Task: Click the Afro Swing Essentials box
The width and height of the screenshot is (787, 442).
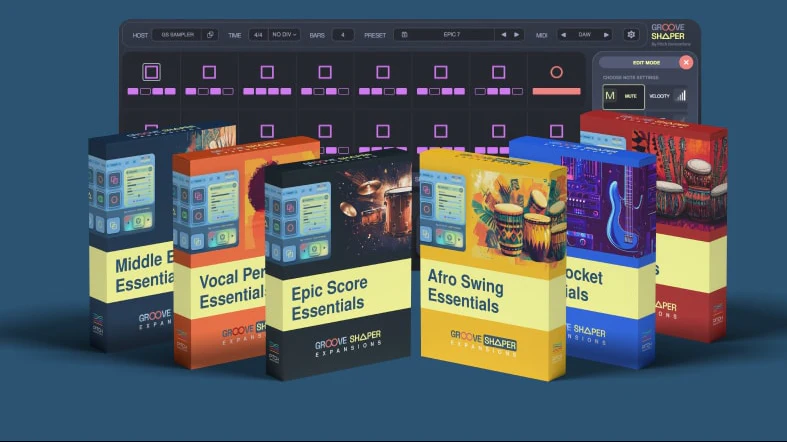Action: point(493,264)
